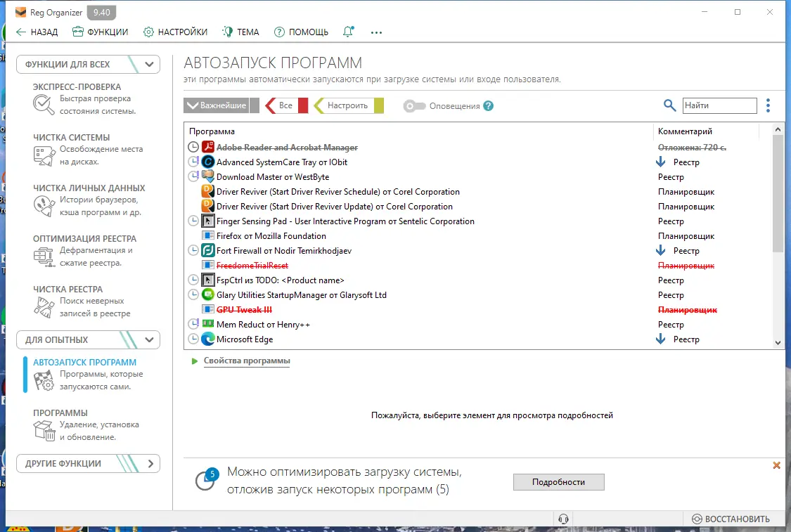Click Отложена: 720 с. comment cell

coord(692,148)
